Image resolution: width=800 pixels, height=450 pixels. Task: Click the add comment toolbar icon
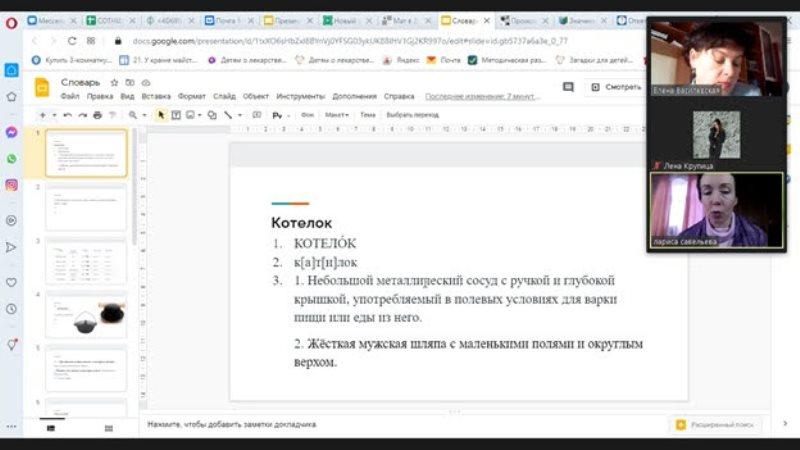click(257, 115)
